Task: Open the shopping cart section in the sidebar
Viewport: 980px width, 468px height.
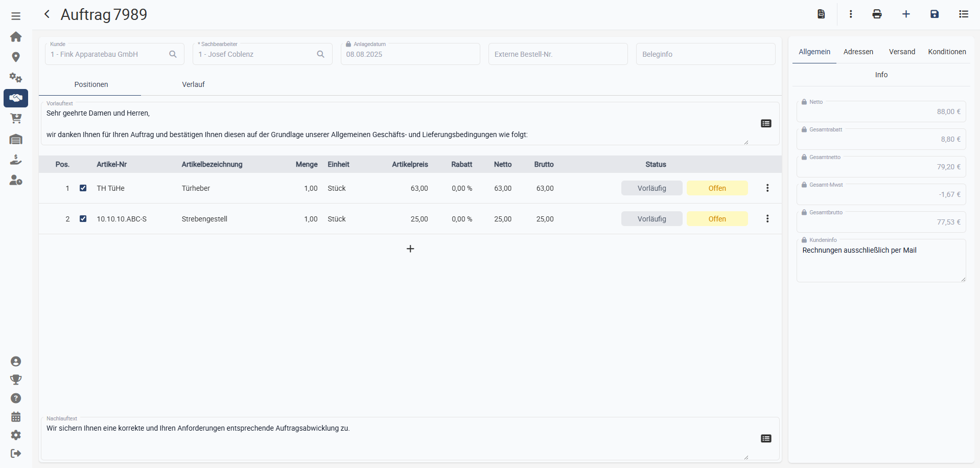Action: (16, 119)
